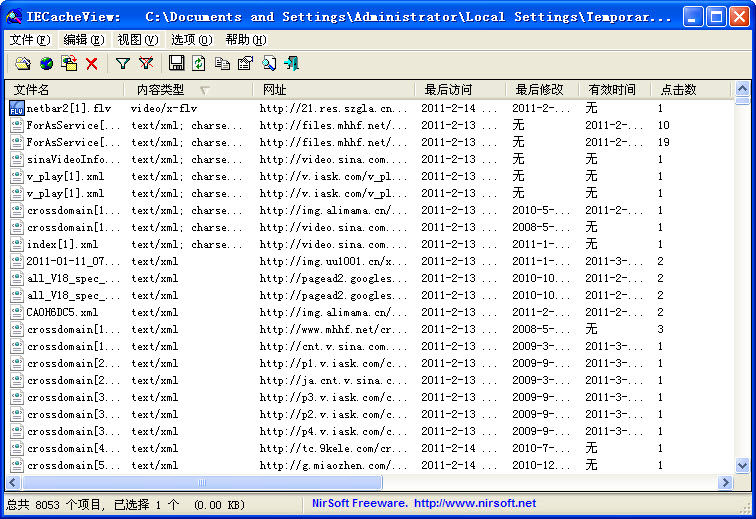The width and height of the screenshot is (756, 519).
Task: Open the 选项(O) menu
Action: [x=192, y=40]
